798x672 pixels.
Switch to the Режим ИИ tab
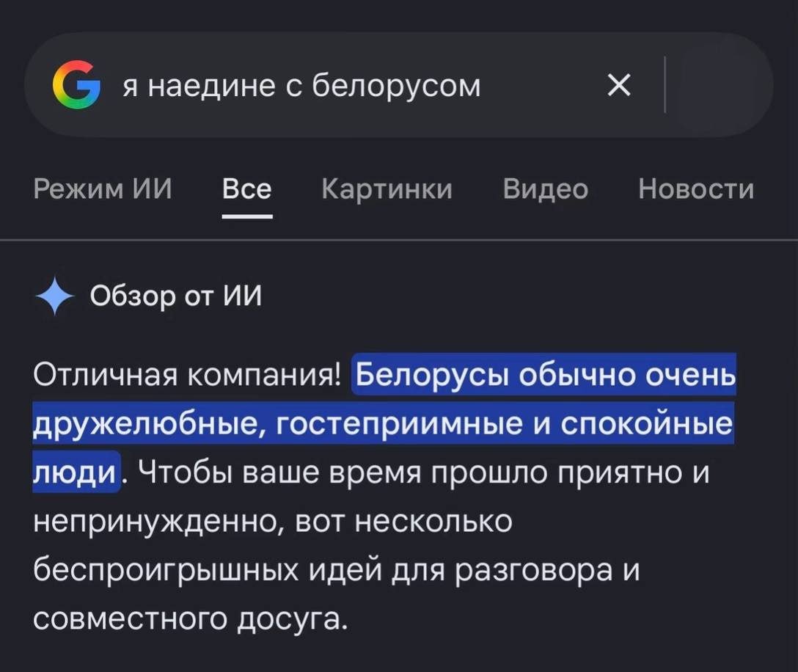click(103, 189)
